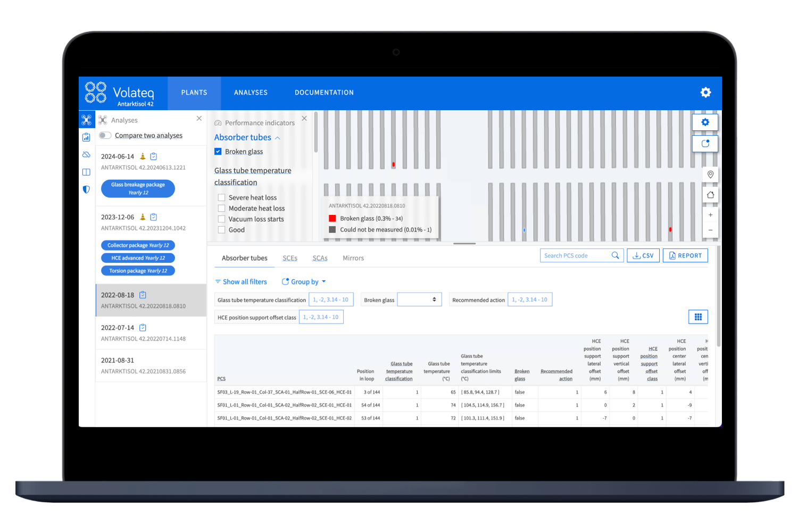798x532 pixels.
Task: Open the shield icon in left sidebar
Action: coord(86,189)
